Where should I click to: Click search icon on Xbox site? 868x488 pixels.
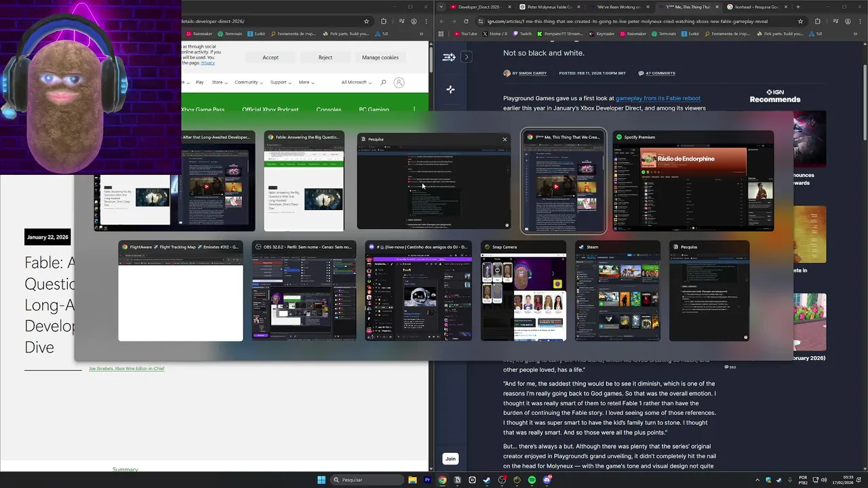383,83
